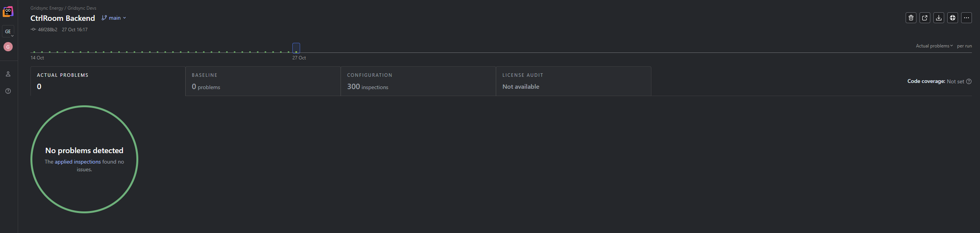
Task: Open the GE organization switcher
Action: click(x=8, y=32)
